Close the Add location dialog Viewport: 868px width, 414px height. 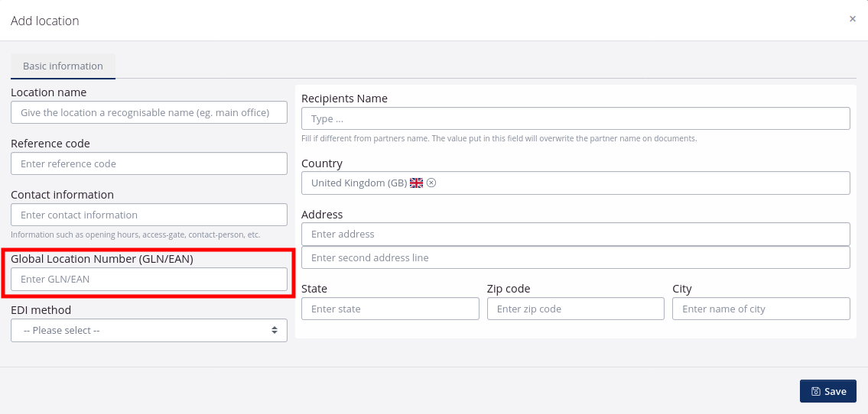(852, 19)
